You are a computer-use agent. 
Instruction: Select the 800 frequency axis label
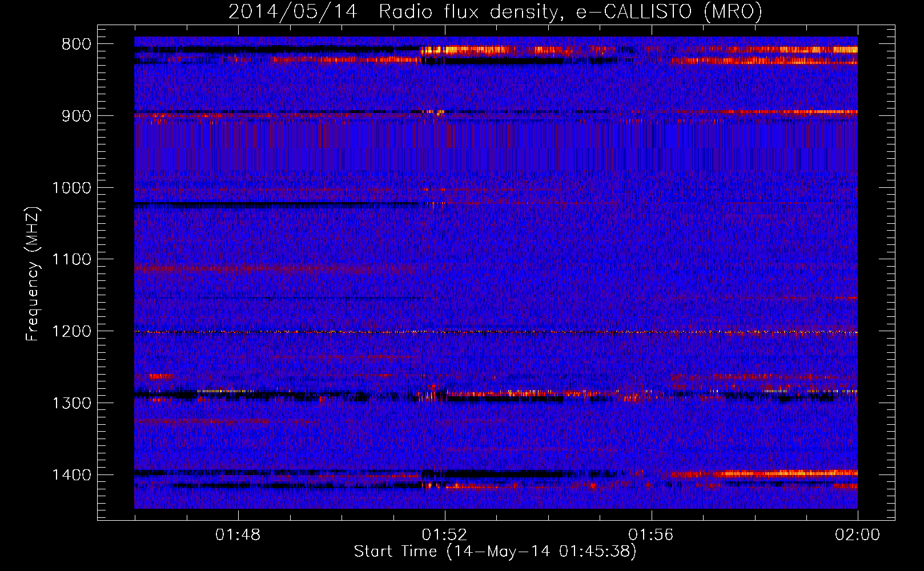(x=76, y=45)
